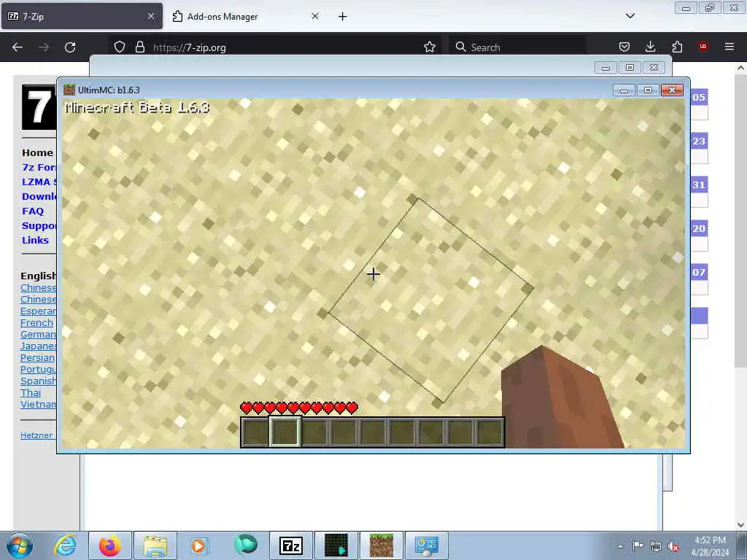Open the shield tracking protection icon
The height and width of the screenshot is (560, 747).
click(x=120, y=47)
